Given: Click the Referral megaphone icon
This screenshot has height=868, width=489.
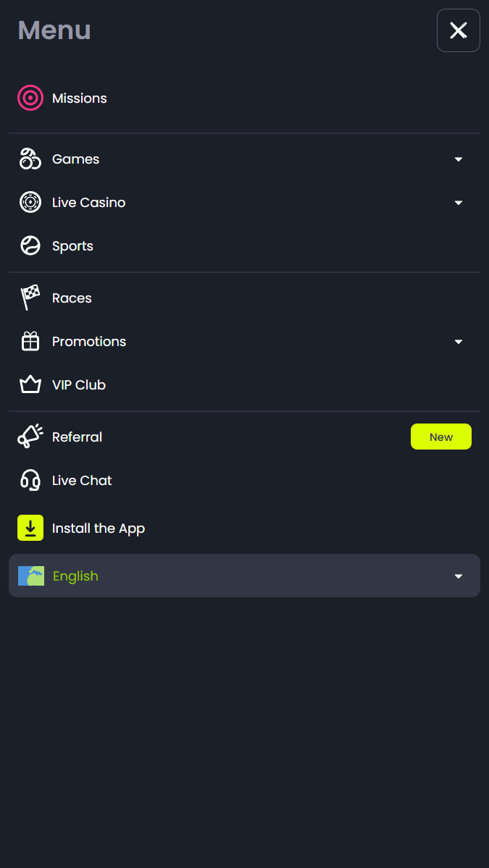Looking at the screenshot, I should click(30, 437).
